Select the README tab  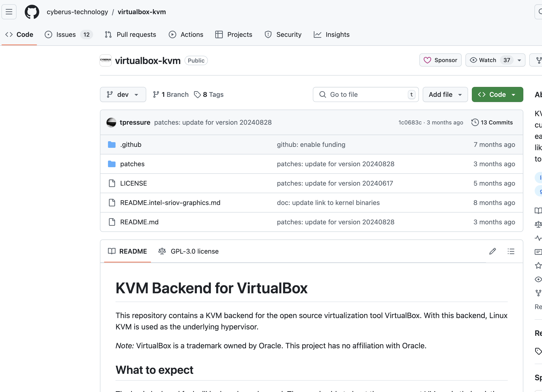[127, 251]
